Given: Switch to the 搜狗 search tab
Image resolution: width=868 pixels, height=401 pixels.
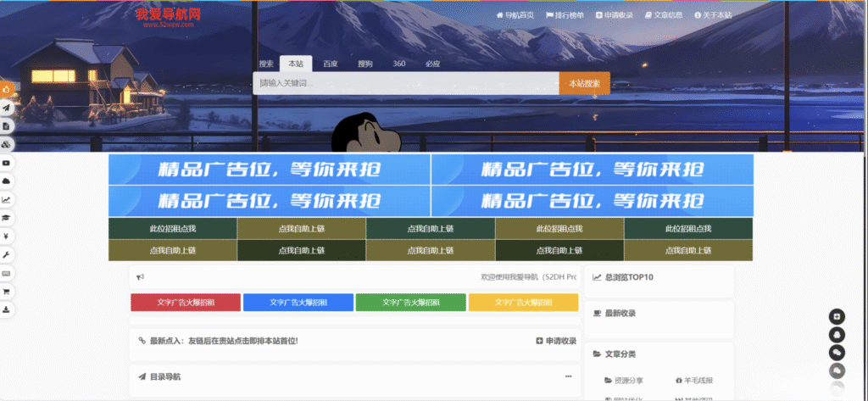Looking at the screenshot, I should coord(365,64).
